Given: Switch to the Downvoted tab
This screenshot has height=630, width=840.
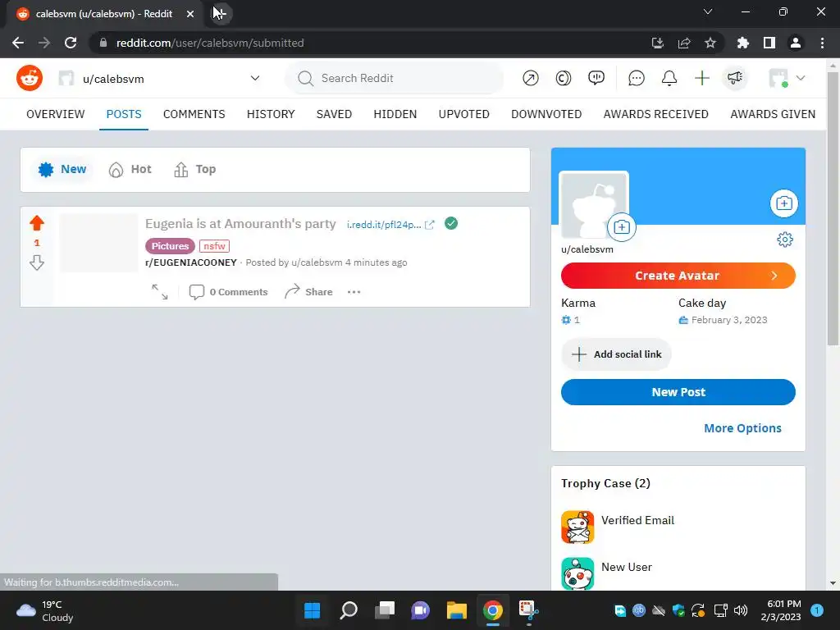Looking at the screenshot, I should pos(546,114).
